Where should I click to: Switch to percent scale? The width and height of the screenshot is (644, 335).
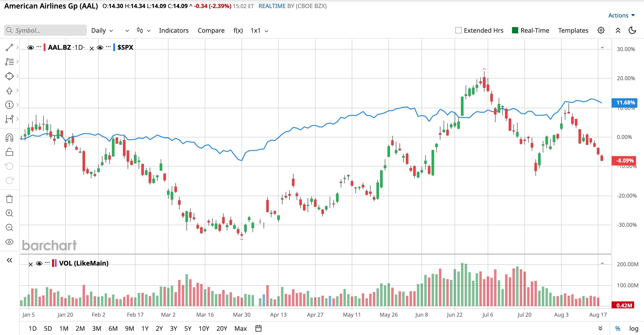click(x=618, y=328)
